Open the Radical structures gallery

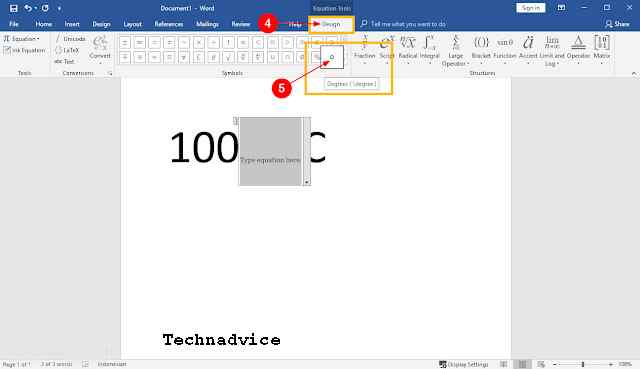tap(407, 49)
